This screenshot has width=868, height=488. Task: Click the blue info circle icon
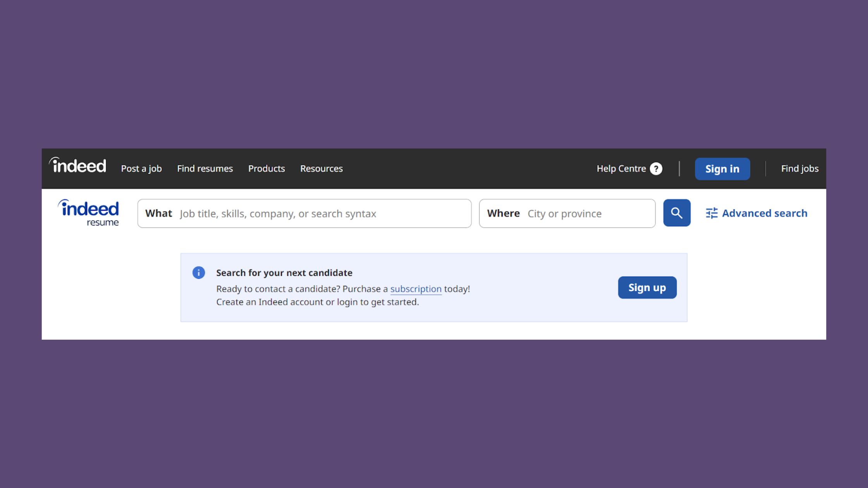click(x=199, y=273)
